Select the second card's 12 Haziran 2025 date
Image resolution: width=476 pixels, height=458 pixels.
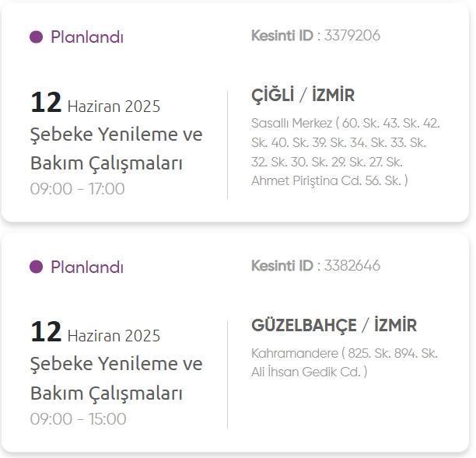[96, 332]
